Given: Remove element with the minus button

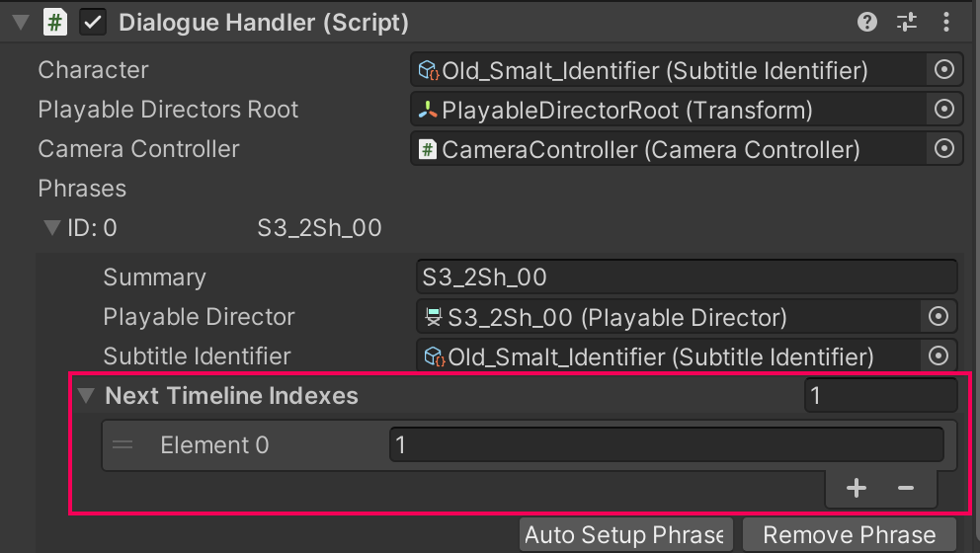Looking at the screenshot, I should [905, 488].
